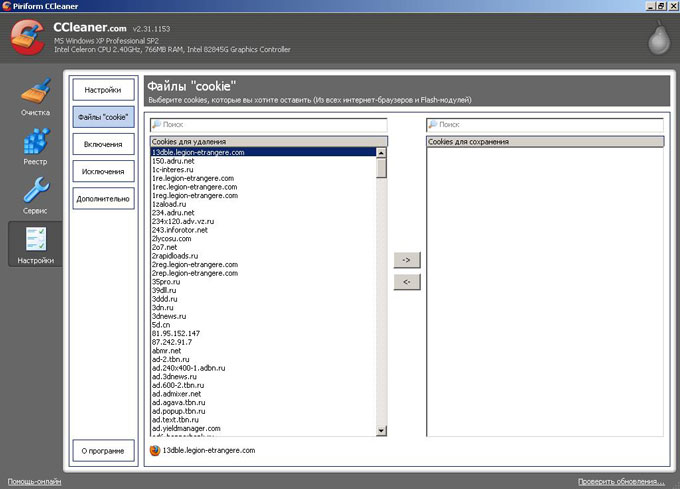
Task: Select the ad.popup.tbn.ru cookie
Action: 263,411
